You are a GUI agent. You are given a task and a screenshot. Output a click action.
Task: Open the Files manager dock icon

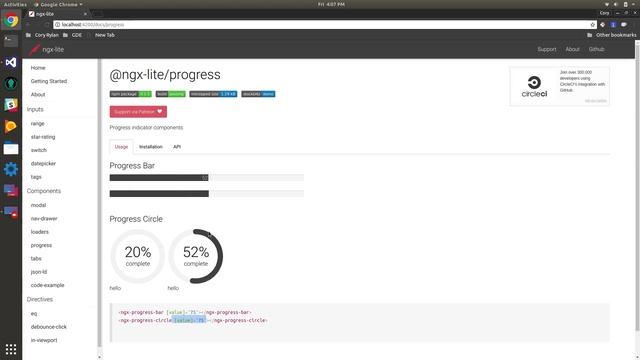(x=11, y=148)
